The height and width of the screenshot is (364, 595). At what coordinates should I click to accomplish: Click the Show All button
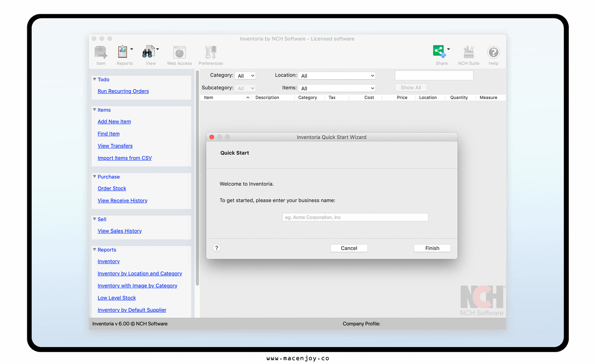coord(411,88)
